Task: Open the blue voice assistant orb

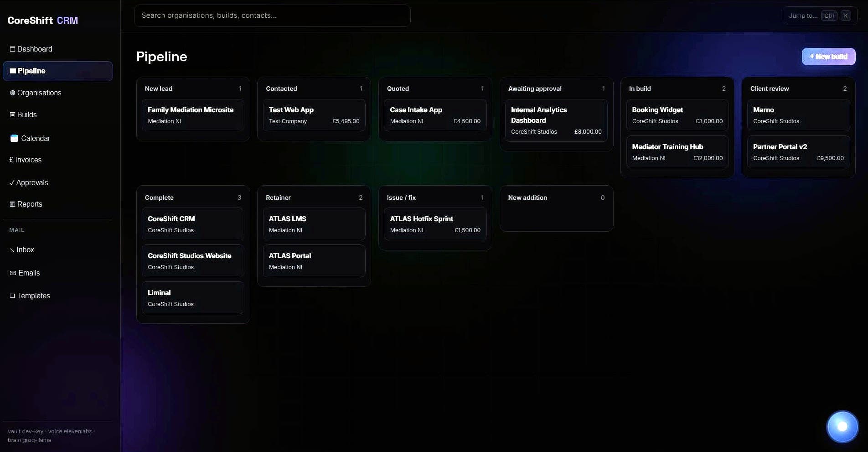Action: (x=842, y=427)
